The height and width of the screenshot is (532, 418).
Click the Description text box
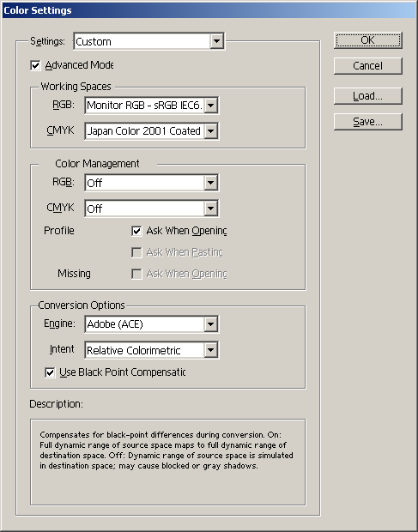(x=168, y=462)
